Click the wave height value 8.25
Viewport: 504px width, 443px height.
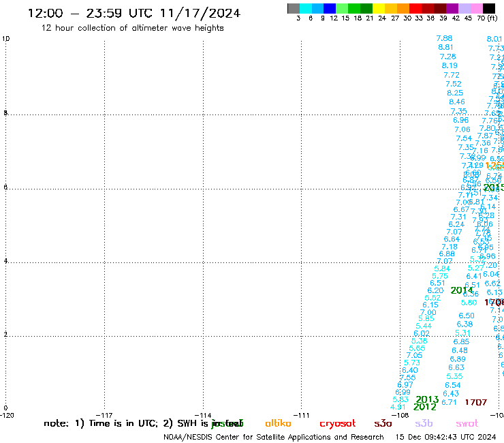pyautogui.click(x=455, y=93)
